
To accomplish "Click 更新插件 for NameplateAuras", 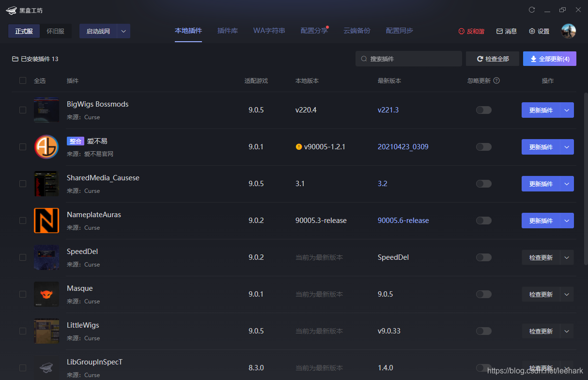I will click(541, 221).
